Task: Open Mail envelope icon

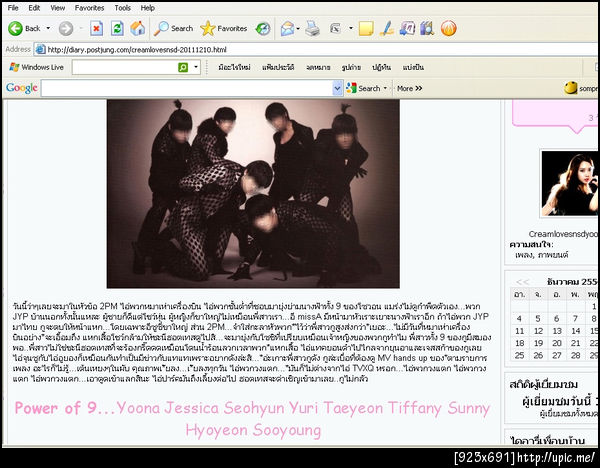Action: (x=287, y=28)
